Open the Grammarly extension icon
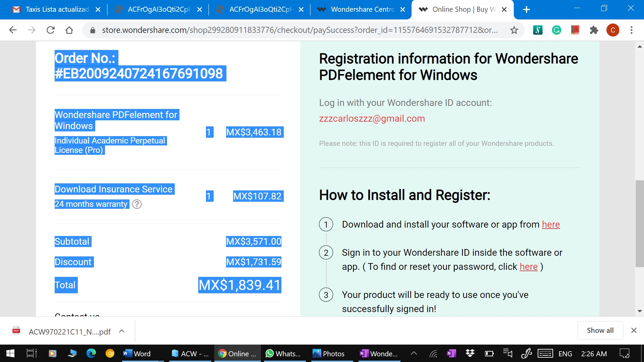The image size is (644, 362). tap(556, 30)
